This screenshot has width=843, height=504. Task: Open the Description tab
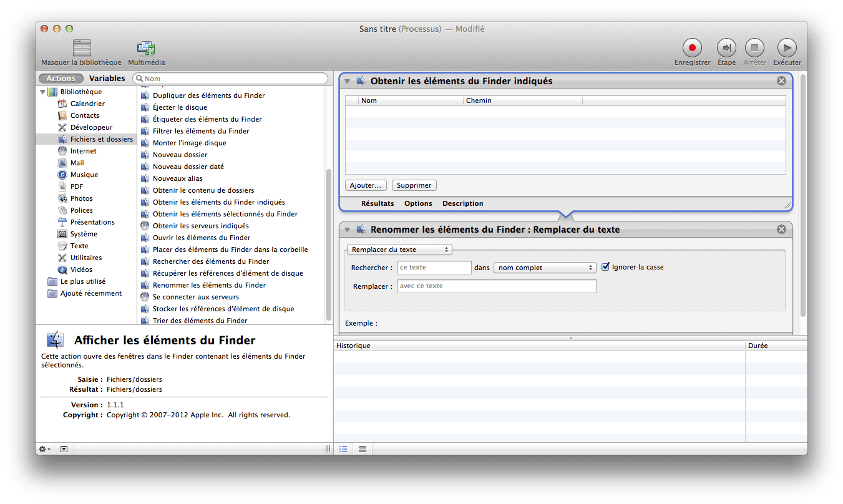463,203
